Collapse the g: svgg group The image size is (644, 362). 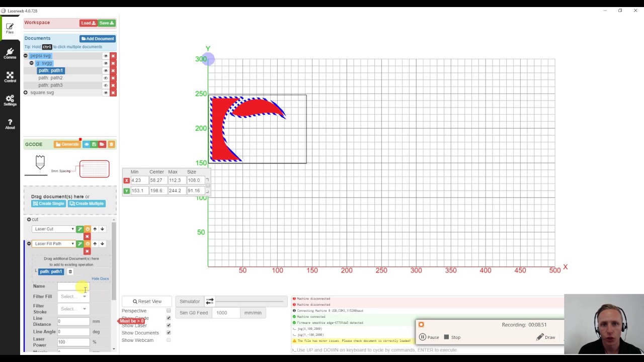(x=32, y=63)
